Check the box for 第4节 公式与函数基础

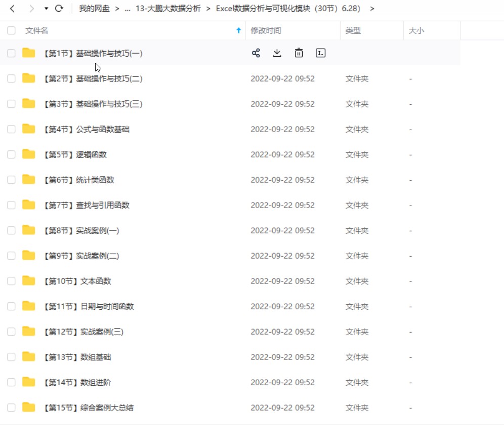(x=11, y=129)
